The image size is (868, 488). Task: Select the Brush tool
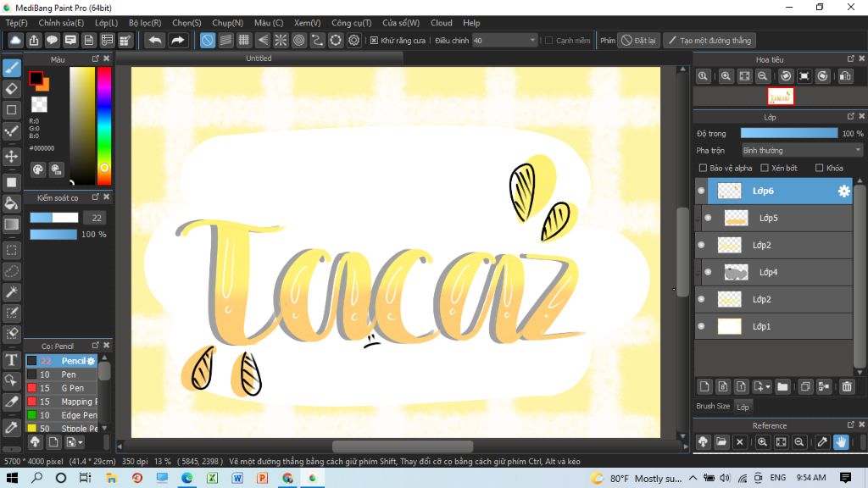(12, 68)
